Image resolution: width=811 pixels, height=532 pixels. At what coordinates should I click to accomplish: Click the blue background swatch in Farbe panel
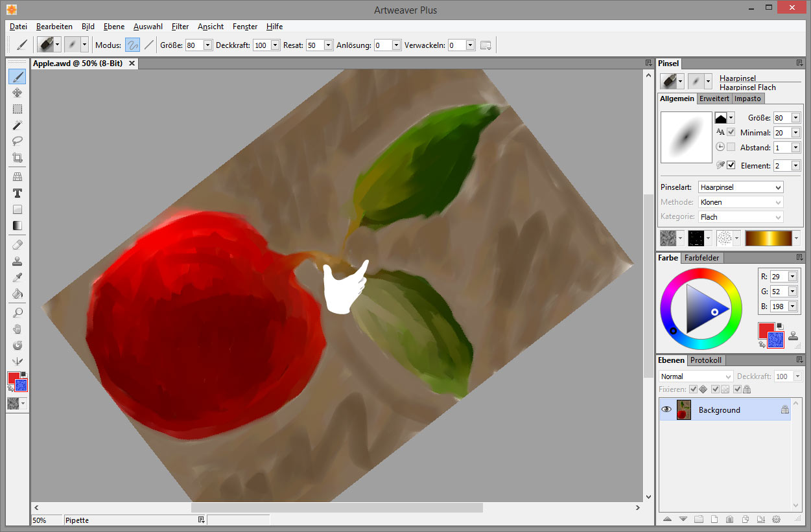click(776, 340)
